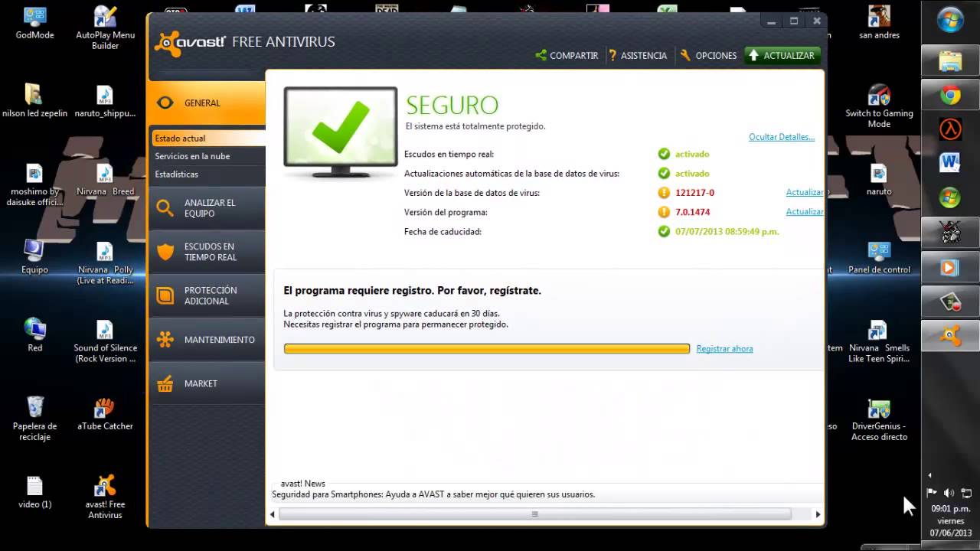Click orange warning icon beside 121217-0

[x=664, y=192]
